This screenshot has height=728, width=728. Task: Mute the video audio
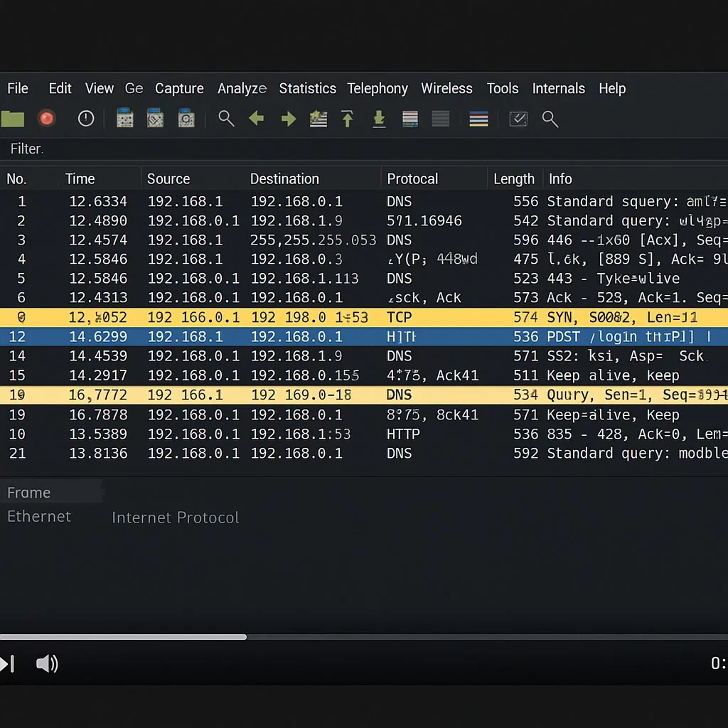pos(47,663)
